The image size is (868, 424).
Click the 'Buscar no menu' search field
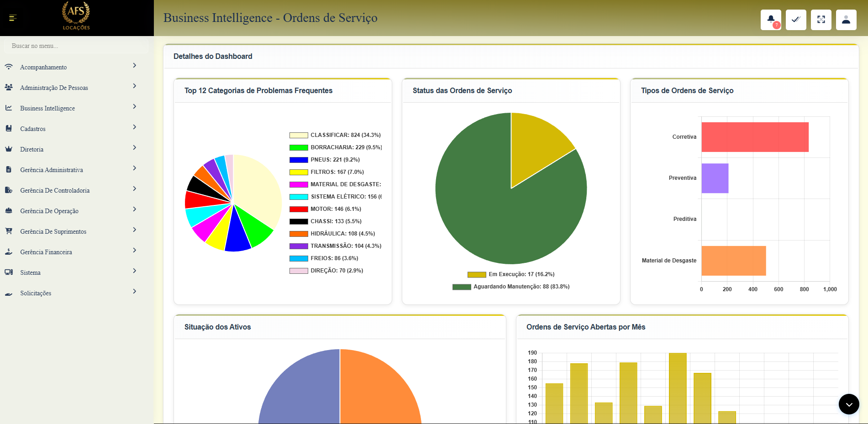click(x=76, y=46)
